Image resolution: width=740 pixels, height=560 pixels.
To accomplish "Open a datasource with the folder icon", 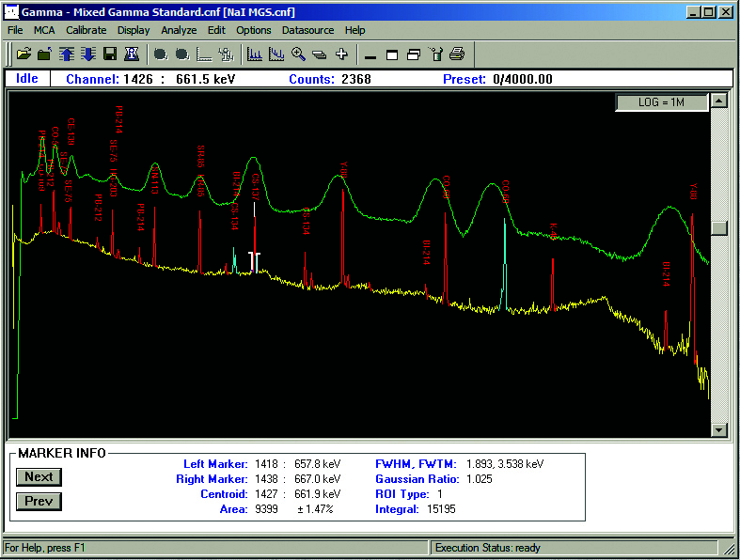I will tap(24, 54).
